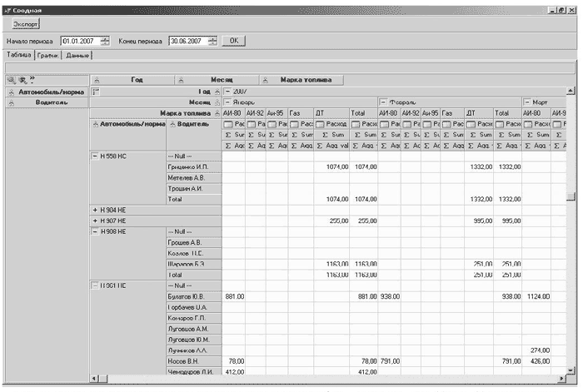Click the vertical scrollbar thumb of the grid
The image size is (583, 392).
pos(571,196)
